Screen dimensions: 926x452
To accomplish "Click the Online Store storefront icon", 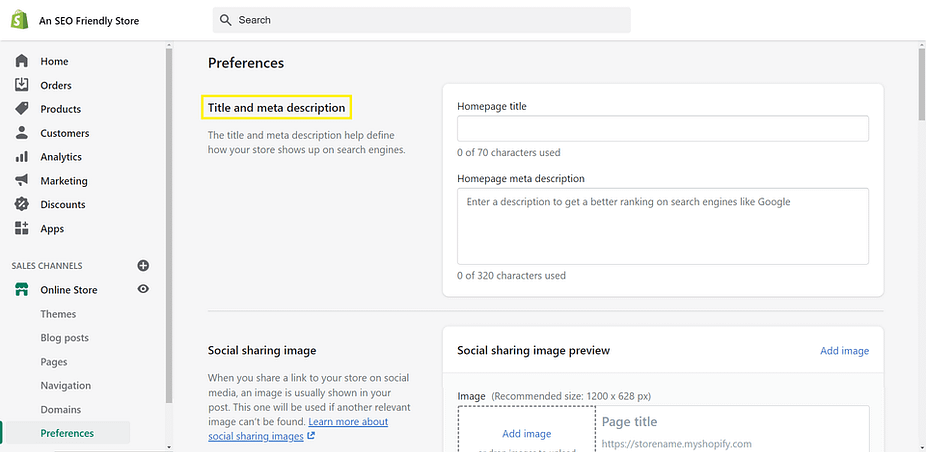I will (21, 290).
